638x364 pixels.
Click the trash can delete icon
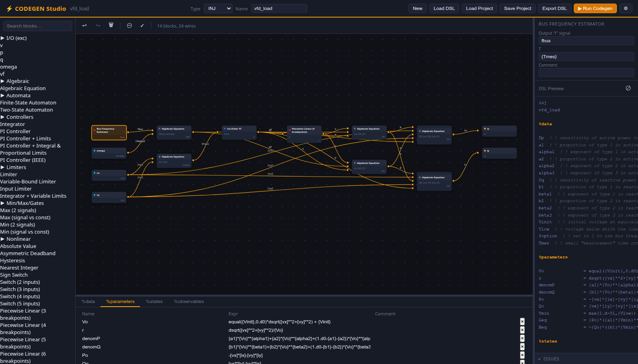111,25
